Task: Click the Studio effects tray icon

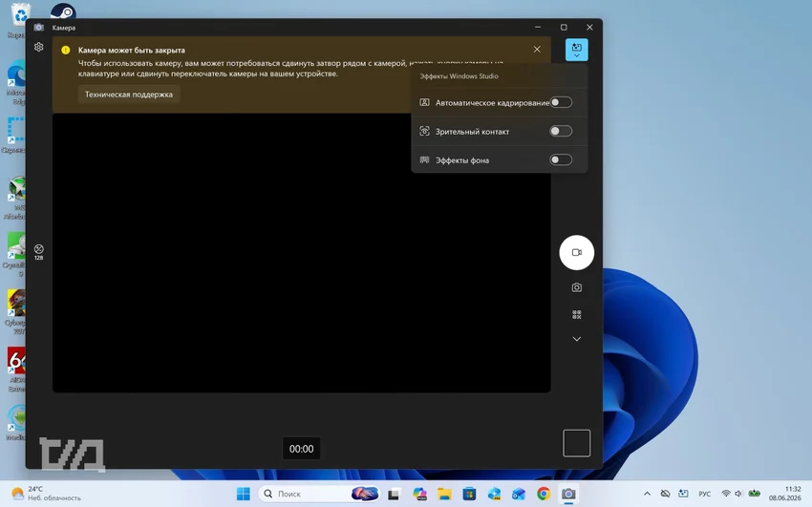Action: pos(684,494)
